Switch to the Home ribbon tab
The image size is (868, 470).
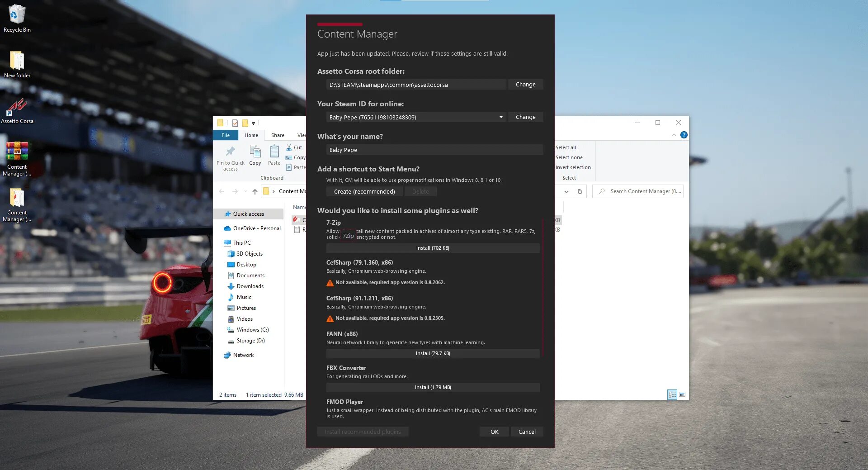[x=251, y=135]
